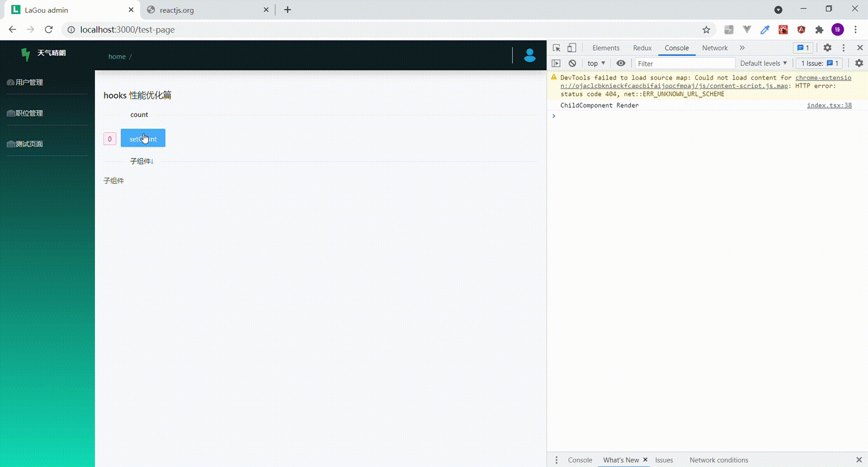Open console settings gear icon

click(x=859, y=63)
